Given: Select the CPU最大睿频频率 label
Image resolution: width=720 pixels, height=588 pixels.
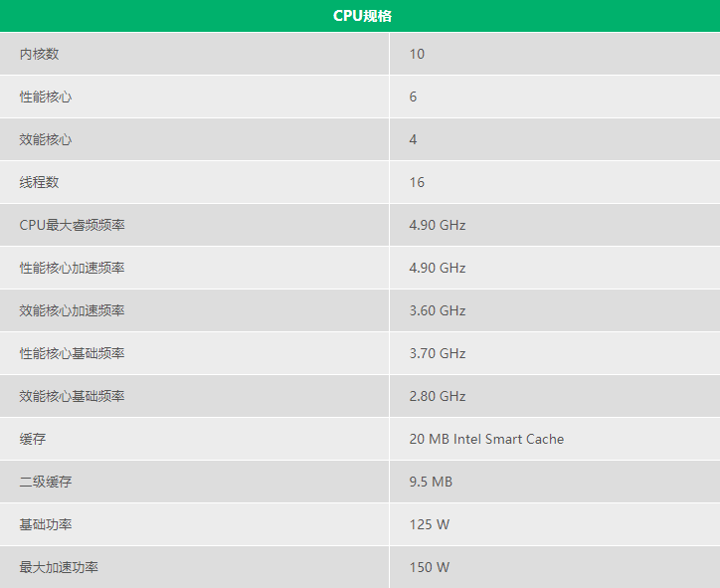Looking at the screenshot, I should (x=72, y=225).
